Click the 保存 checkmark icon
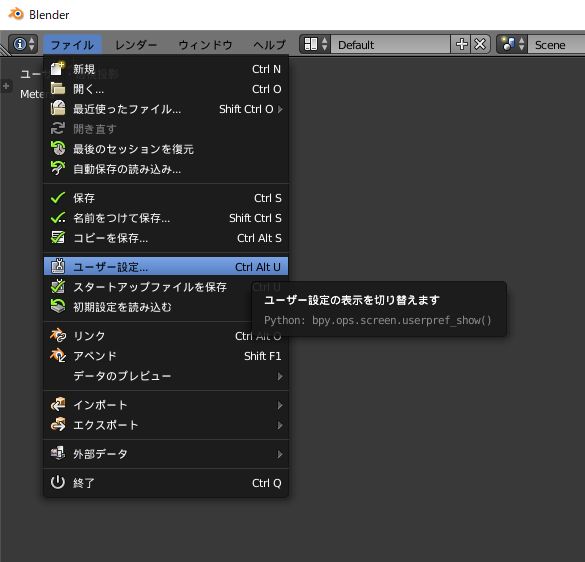The width and height of the screenshot is (585, 562). 58,197
